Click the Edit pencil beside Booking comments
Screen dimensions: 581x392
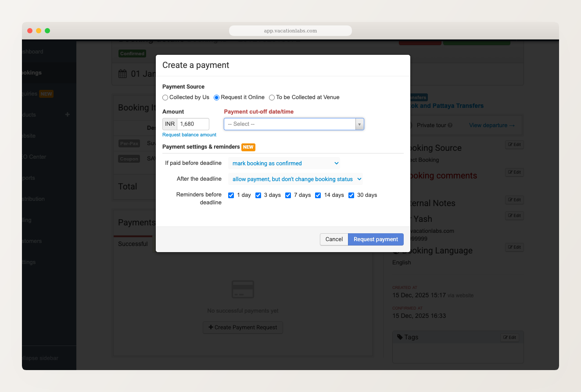tap(514, 172)
